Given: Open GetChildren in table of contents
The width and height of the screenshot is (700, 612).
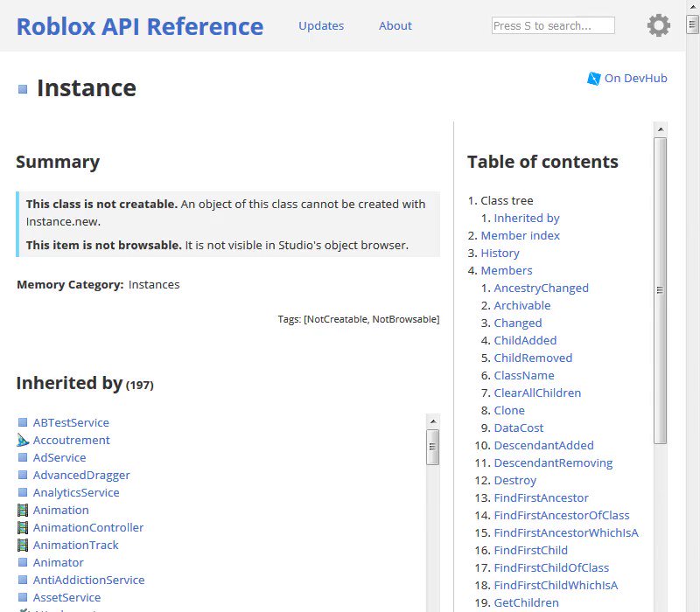Looking at the screenshot, I should pyautogui.click(x=527, y=602).
